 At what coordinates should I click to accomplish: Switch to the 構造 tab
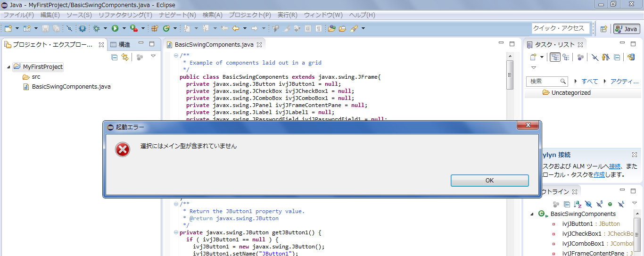124,45
